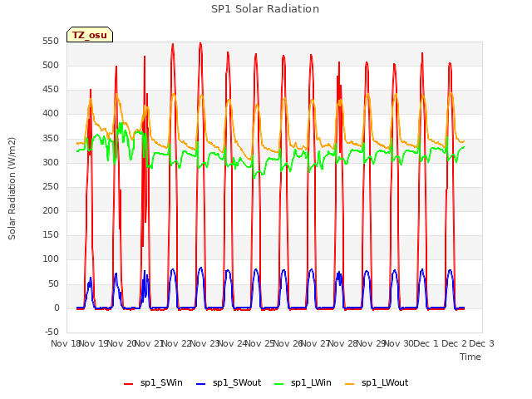The width and height of the screenshot is (532, 399).
Task: Click the blue SWout peak on Nov 22
Action: coord(201,268)
